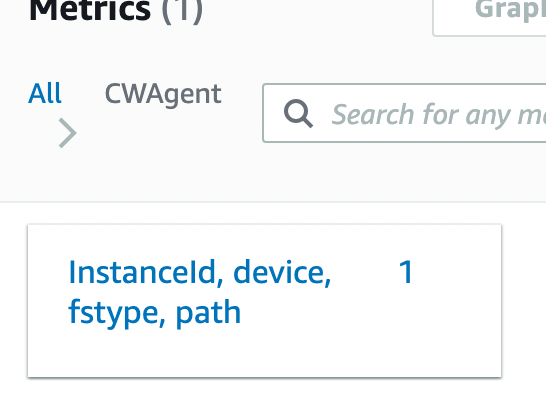This screenshot has width=546, height=408.
Task: Navigate to CWAgent in breadcrumb trail
Action: [163, 94]
